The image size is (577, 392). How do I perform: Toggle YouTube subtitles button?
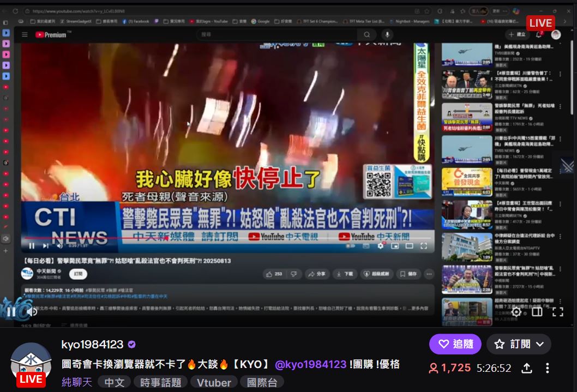(366, 246)
